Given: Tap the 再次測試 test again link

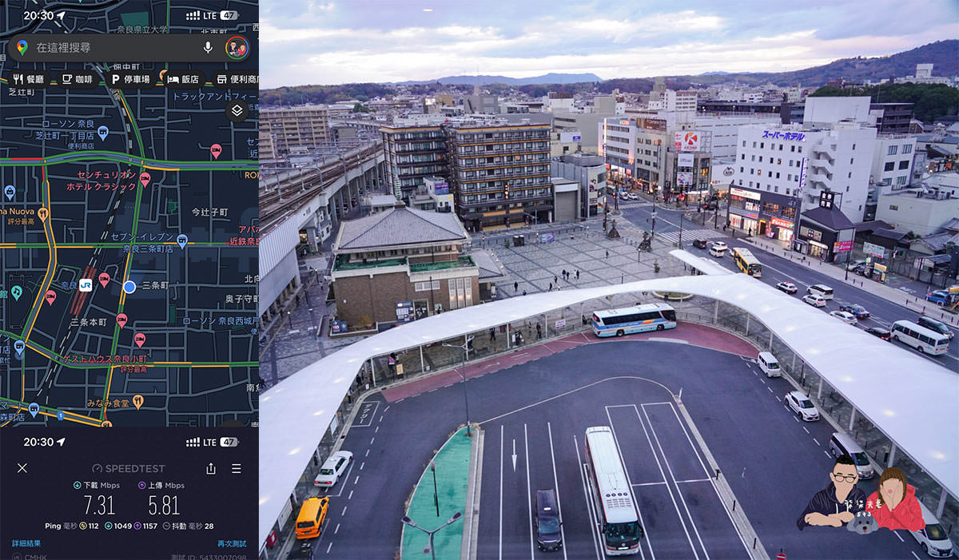Looking at the screenshot, I should [232, 543].
